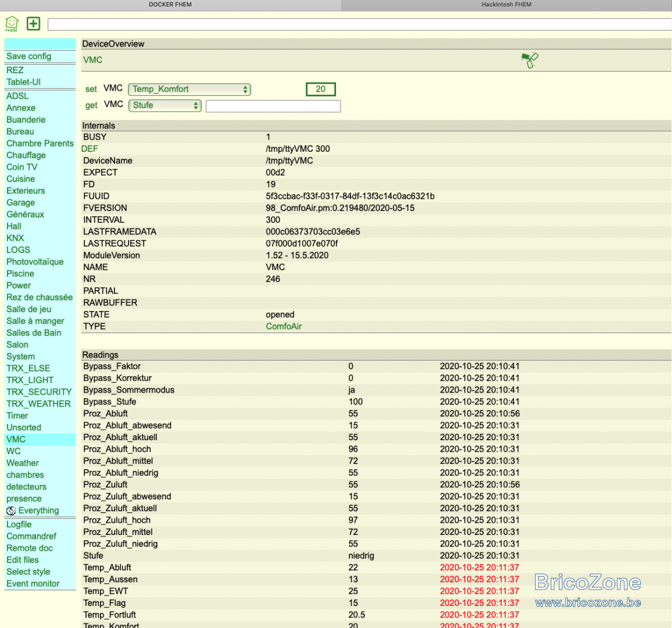This screenshot has width=672, height=628.
Task: Open the Bureau room
Action: coord(20,131)
